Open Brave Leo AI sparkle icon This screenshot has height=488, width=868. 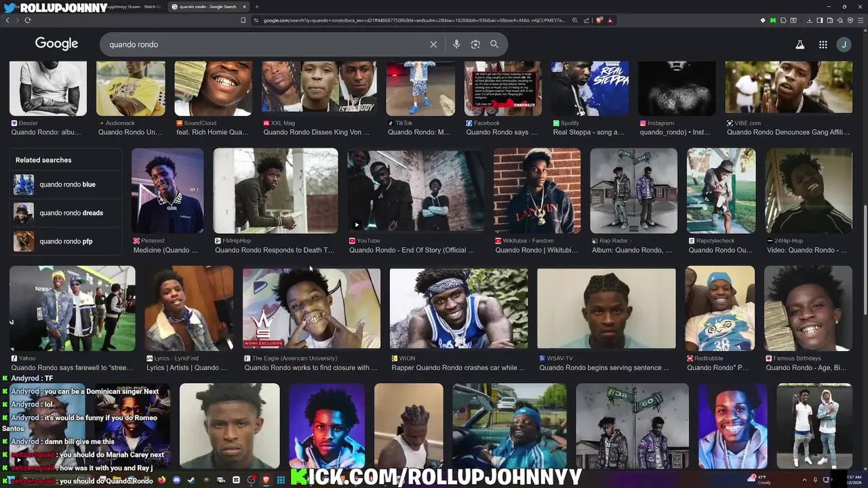click(x=840, y=20)
